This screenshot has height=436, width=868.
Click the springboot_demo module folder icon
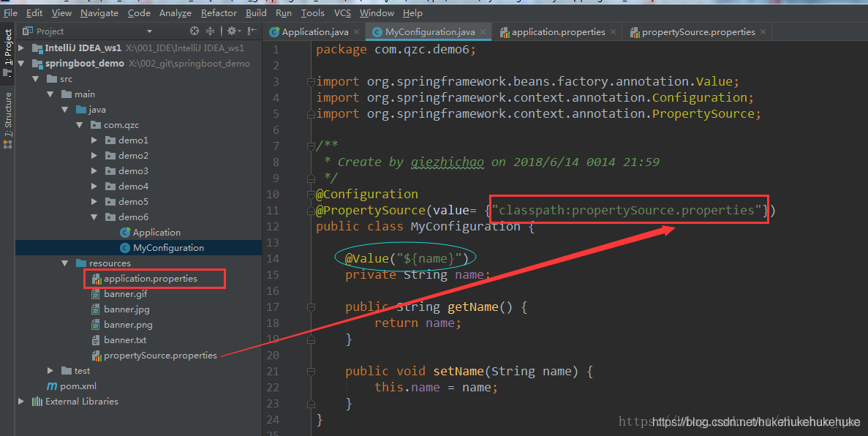coord(37,64)
